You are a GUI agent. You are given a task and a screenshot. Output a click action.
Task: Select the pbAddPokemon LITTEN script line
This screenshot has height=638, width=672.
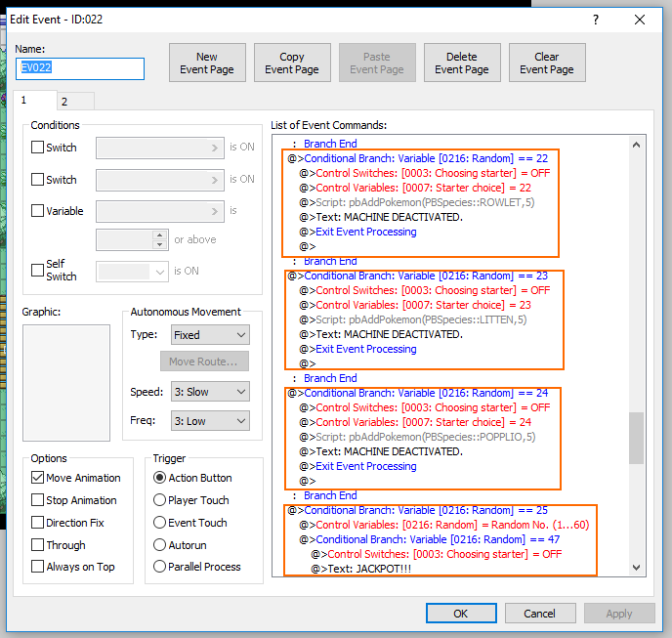coord(413,319)
